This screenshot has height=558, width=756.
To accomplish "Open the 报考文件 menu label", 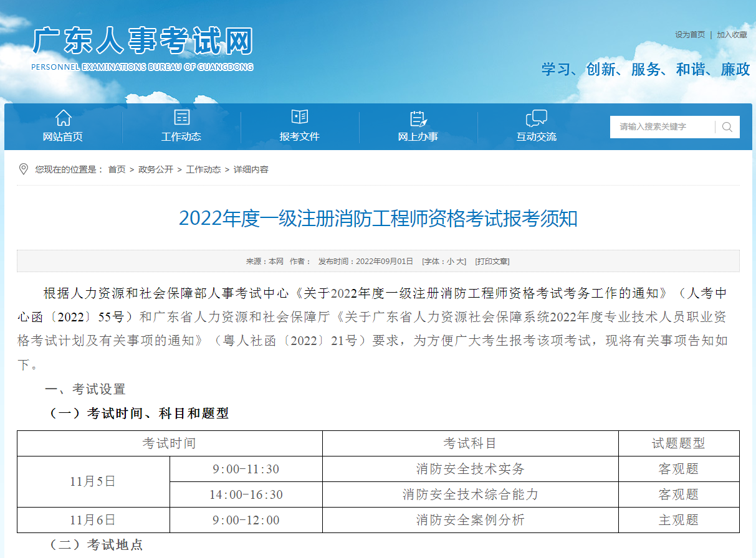I will pos(300,137).
